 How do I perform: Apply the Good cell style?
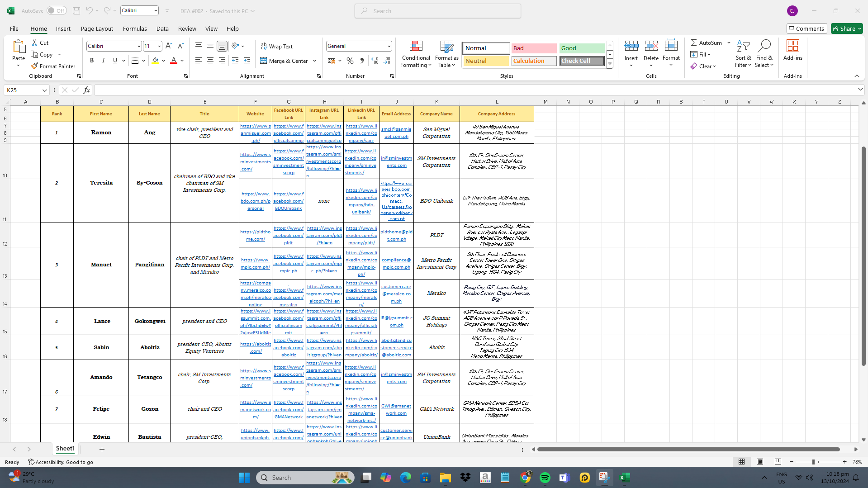582,48
